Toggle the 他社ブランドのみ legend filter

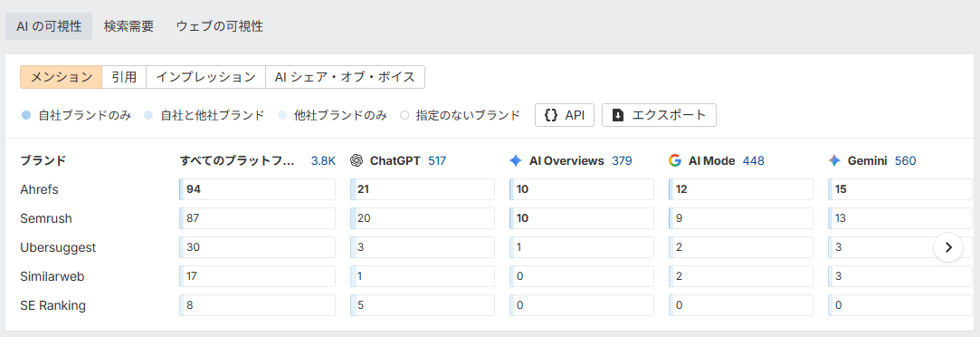click(332, 115)
